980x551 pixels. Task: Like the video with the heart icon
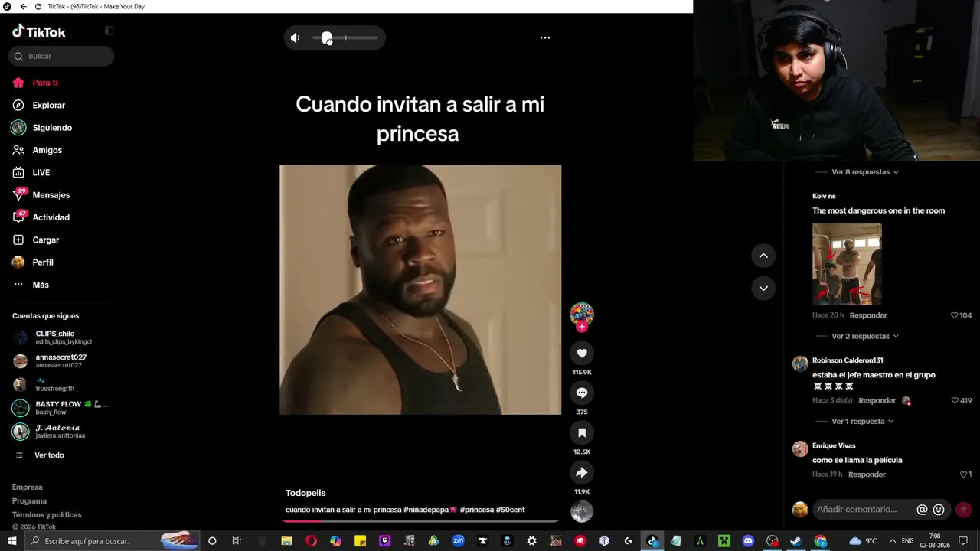pyautogui.click(x=582, y=353)
